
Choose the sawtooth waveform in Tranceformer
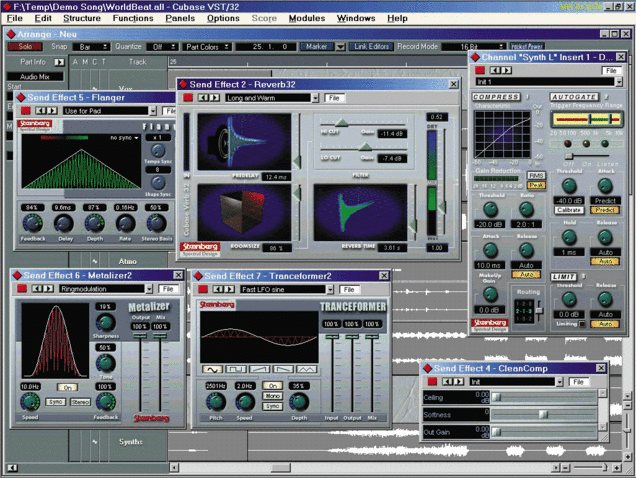tap(260, 368)
